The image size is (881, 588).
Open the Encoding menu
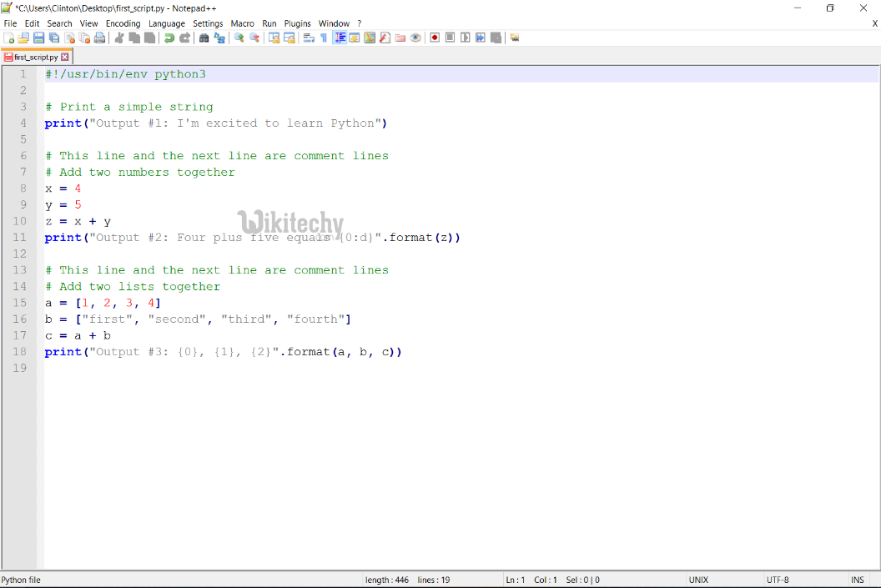coord(123,23)
